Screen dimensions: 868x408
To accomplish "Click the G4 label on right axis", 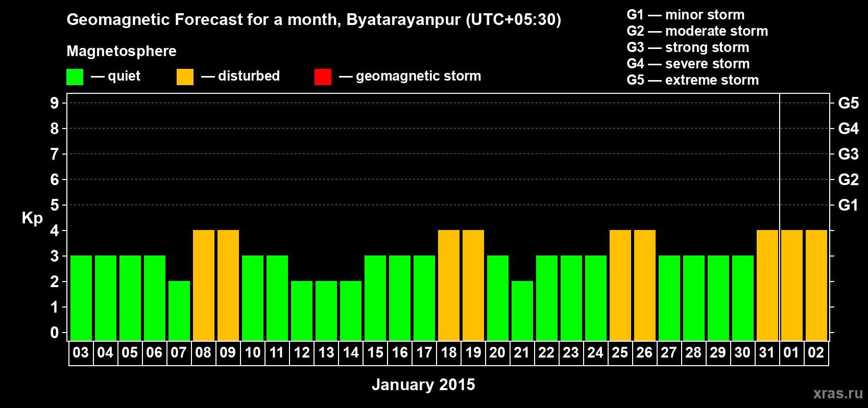I will [849, 129].
